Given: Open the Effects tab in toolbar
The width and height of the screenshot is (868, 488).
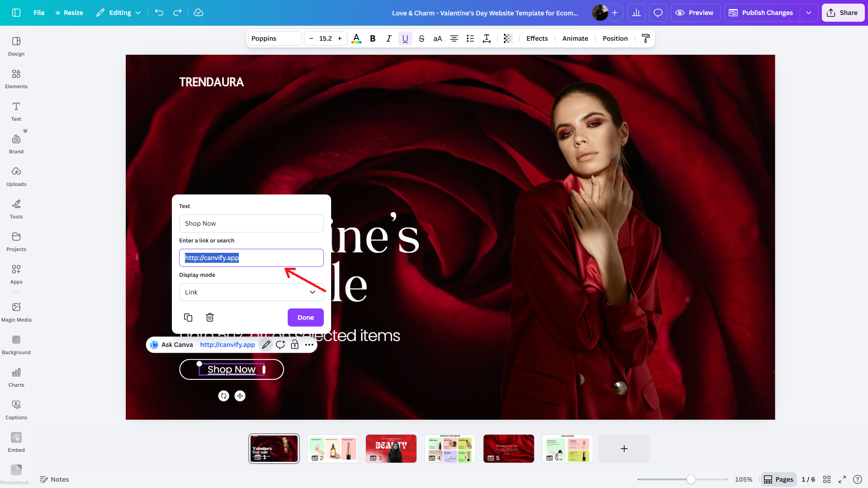Looking at the screenshot, I should 537,38.
